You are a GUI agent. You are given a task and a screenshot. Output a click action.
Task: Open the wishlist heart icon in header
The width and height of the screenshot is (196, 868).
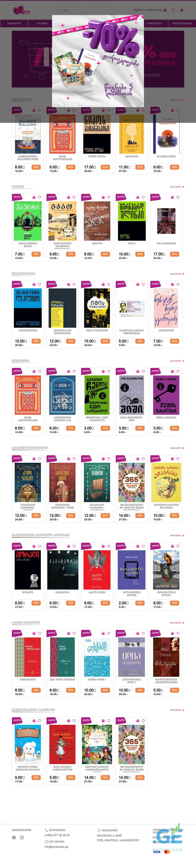pyautogui.click(x=173, y=10)
